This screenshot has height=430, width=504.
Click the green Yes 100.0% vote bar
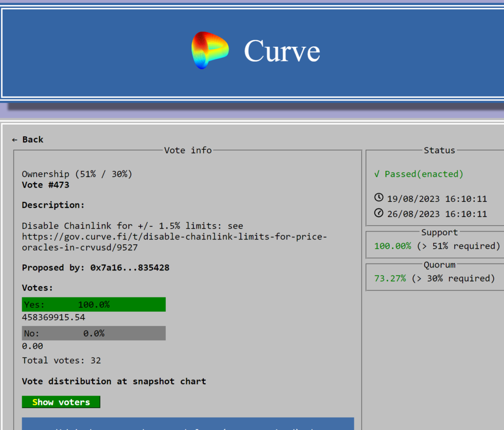tap(94, 304)
